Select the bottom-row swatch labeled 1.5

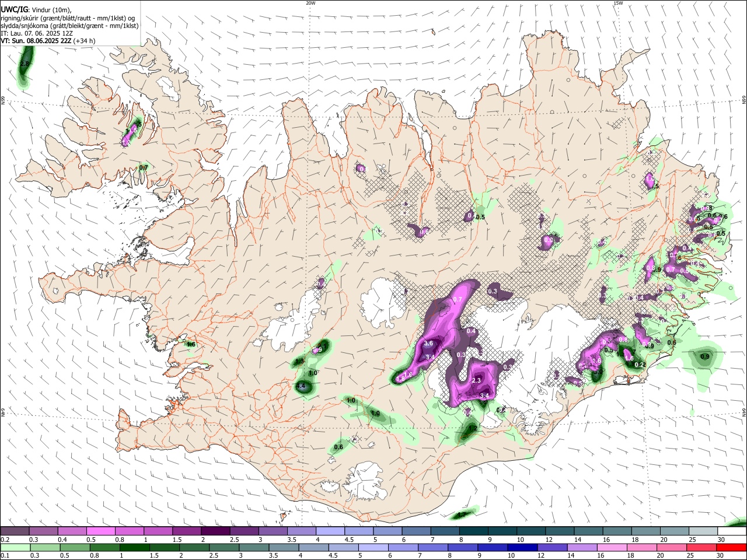(165, 547)
